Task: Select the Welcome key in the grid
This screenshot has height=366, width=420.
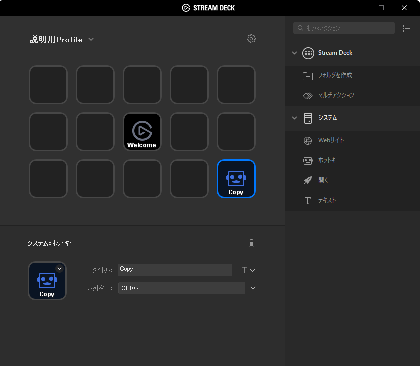Action: pyautogui.click(x=142, y=132)
